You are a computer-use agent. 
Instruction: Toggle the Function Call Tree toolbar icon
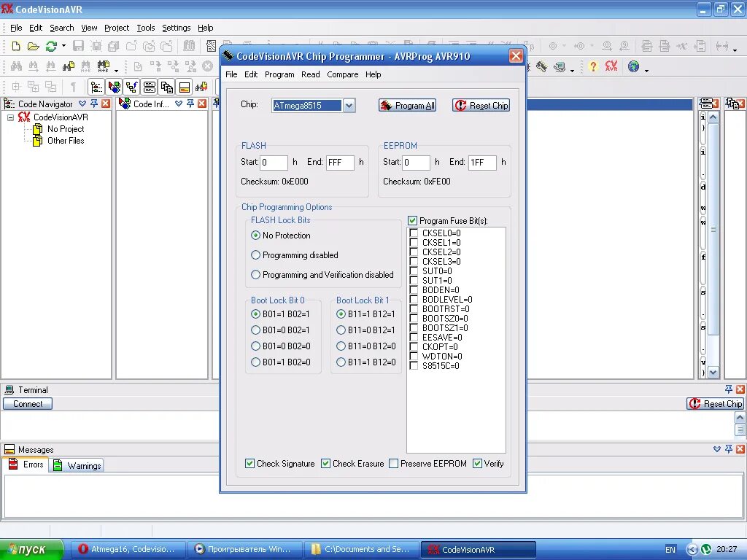(x=132, y=87)
